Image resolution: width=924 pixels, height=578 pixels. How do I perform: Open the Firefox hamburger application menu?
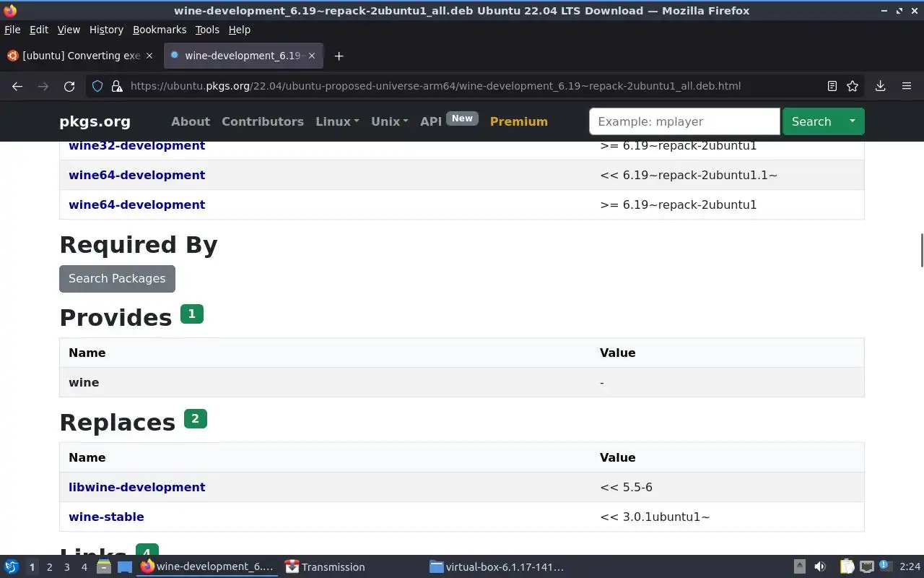point(907,86)
